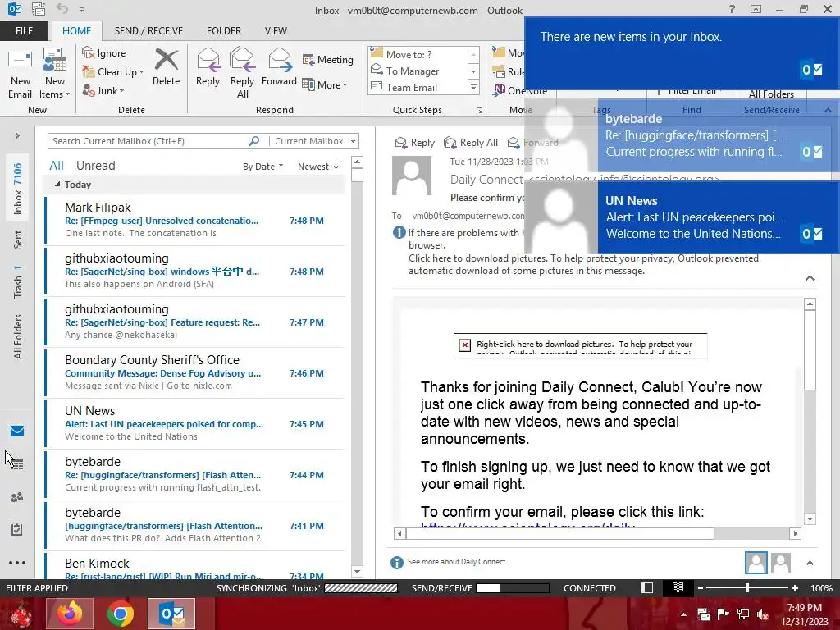840x630 pixels.
Task: Expand the Quick Steps gallery
Action: click(x=473, y=87)
